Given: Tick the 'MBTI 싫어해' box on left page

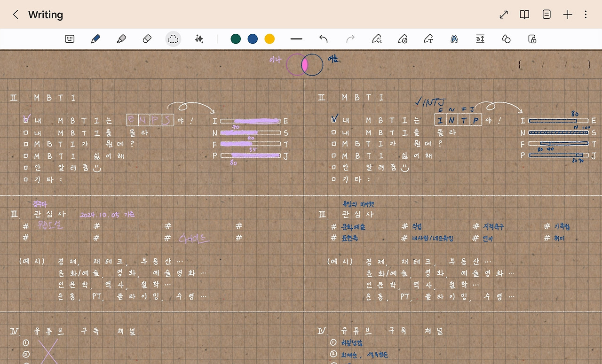Looking at the screenshot, I should (26, 156).
